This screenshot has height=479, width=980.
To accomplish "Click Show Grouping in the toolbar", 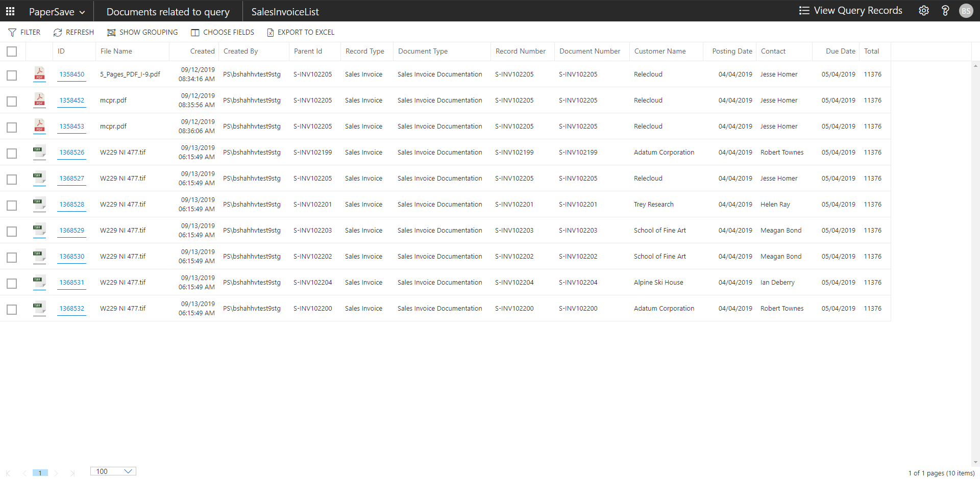I will click(x=142, y=33).
